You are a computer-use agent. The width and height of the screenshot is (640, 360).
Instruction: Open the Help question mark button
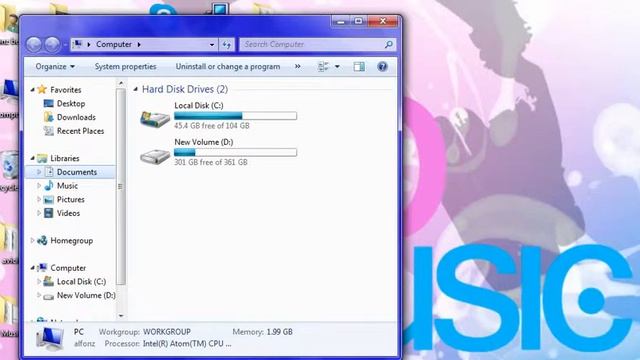point(382,67)
